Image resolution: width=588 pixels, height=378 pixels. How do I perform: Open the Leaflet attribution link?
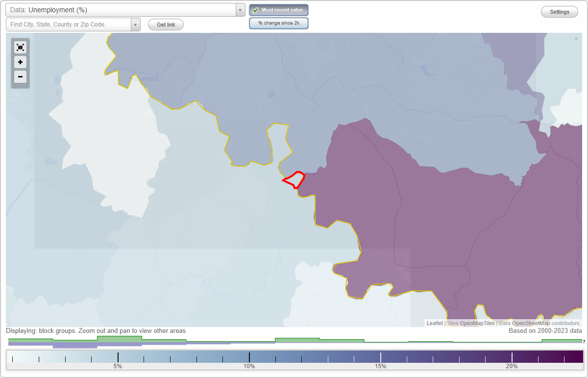(435, 323)
